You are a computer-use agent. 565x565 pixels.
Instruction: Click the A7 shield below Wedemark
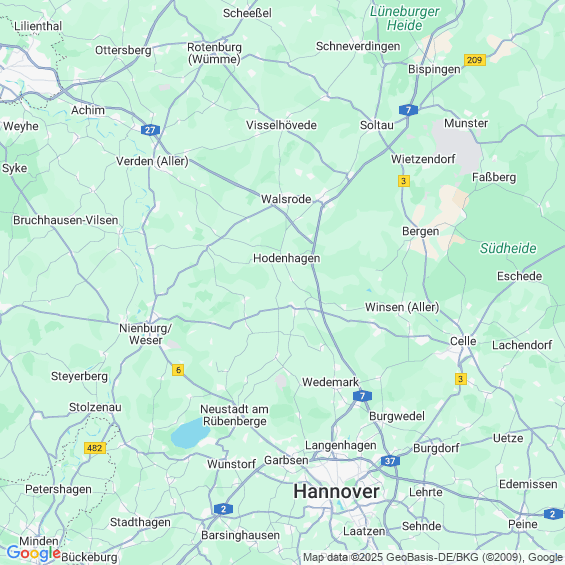tap(362, 396)
